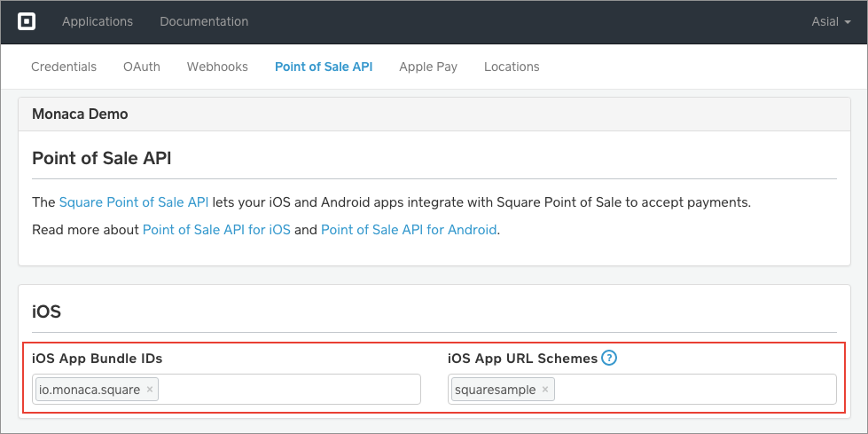Open the OAuth tab
Screen dimensions: 868x434
click(142, 67)
